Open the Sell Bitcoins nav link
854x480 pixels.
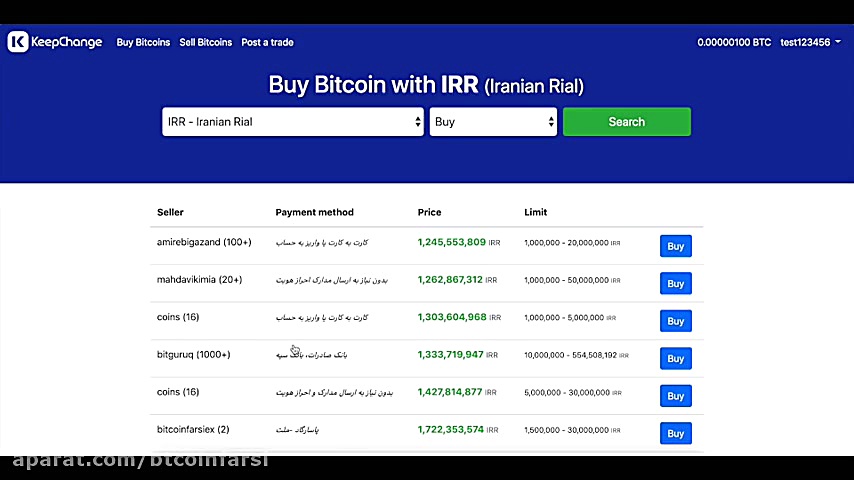pos(206,42)
